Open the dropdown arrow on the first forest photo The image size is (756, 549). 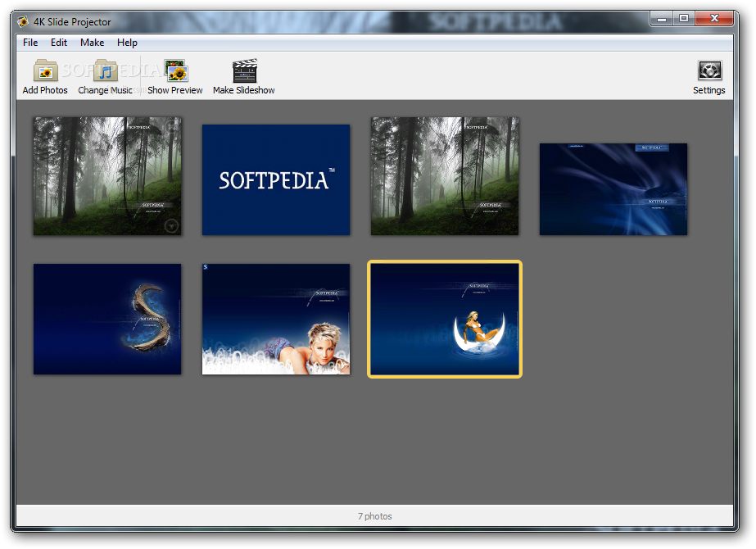tap(172, 225)
